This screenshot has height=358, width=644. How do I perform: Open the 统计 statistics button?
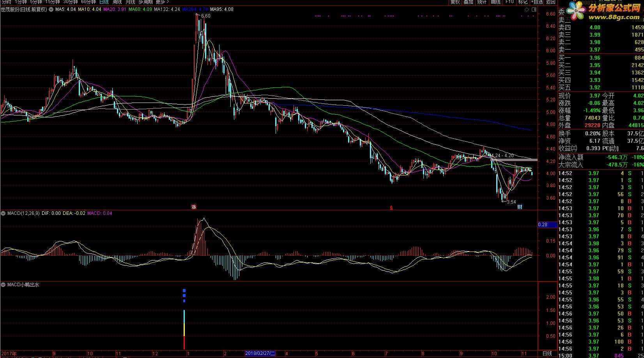482,2
